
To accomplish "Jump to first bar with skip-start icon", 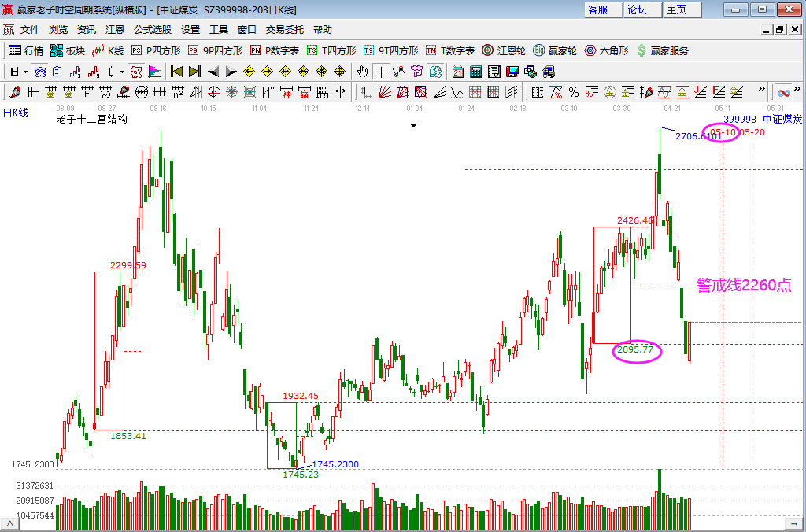I will coord(176,72).
